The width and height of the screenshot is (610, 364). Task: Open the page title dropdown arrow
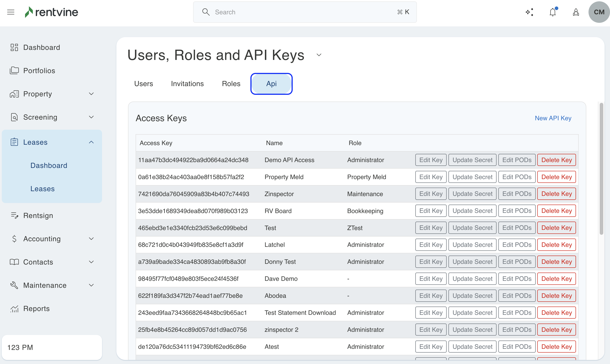pos(319,55)
